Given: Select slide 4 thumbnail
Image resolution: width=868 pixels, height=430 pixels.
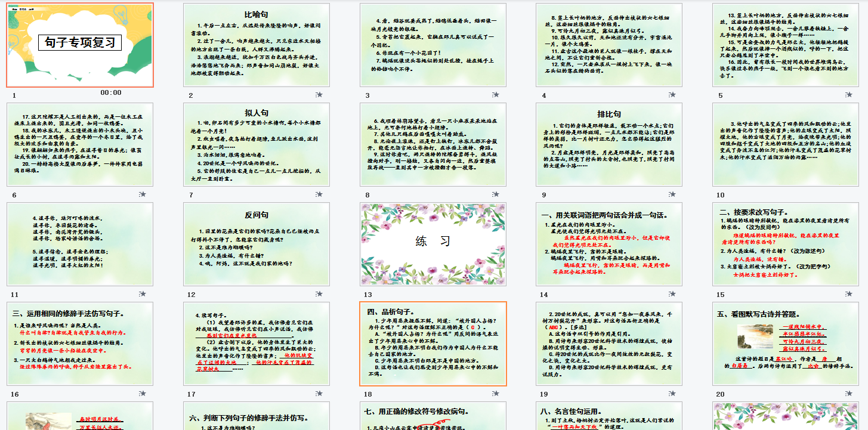Looking at the screenshot, I should 610,45.
